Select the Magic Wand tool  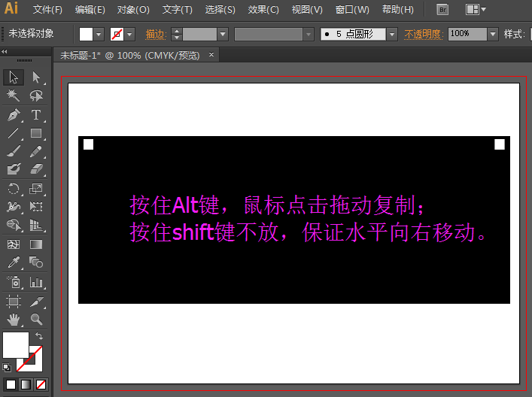[x=14, y=95]
